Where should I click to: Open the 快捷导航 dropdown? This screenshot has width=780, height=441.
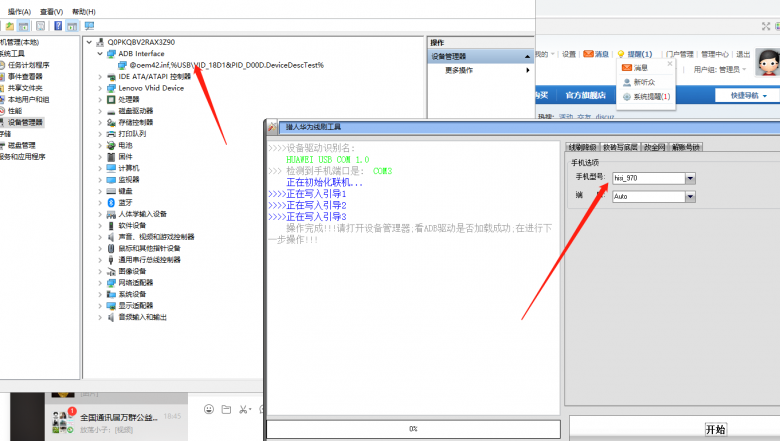[748, 95]
